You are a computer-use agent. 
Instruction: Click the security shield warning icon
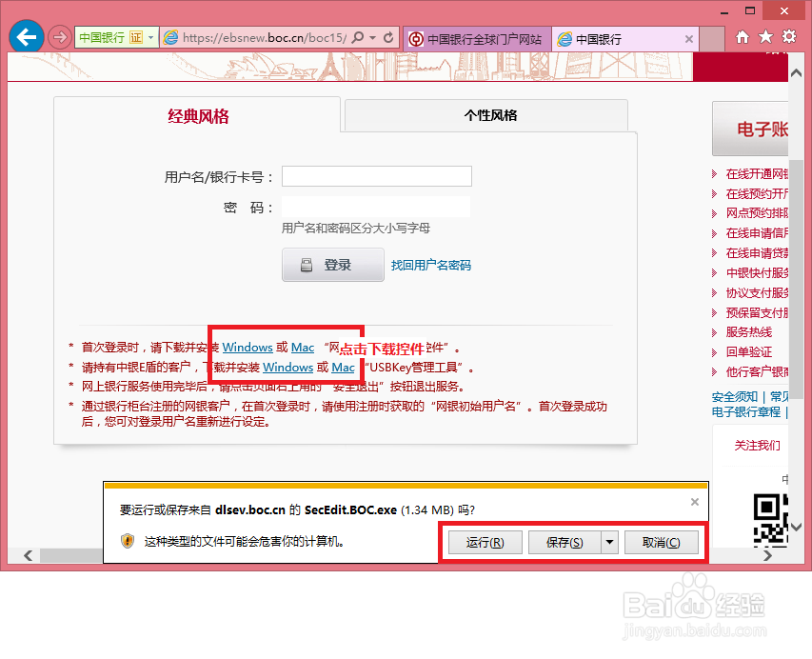tap(128, 542)
